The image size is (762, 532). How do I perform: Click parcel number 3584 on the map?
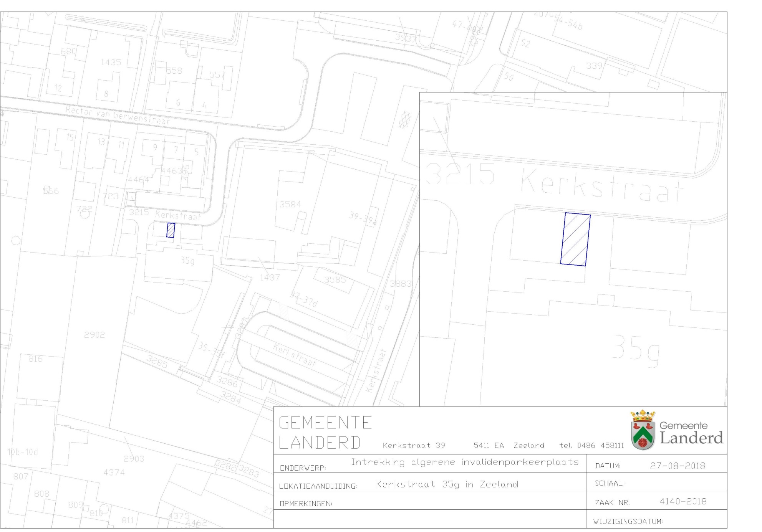pos(290,204)
